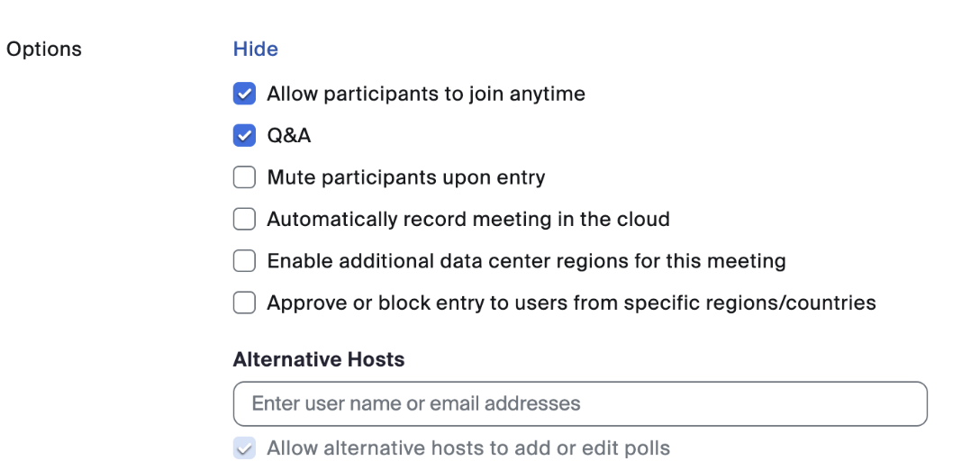Uncheck the 'Allow participants to join anytime' checkbox
Image resolution: width=980 pixels, height=470 pixels.
click(x=244, y=94)
